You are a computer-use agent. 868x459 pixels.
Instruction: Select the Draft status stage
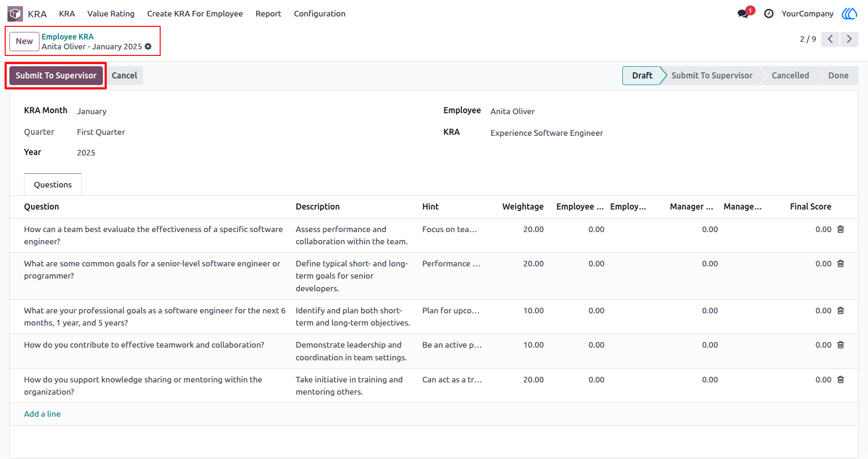pos(642,76)
